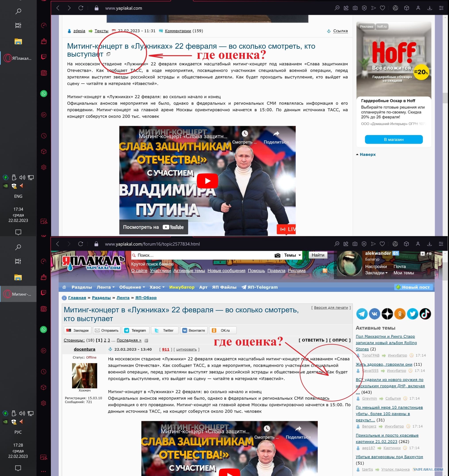Open the player icon in the bottom Opera sidebar
Viewport: 449px width, 476px height.
pos(44,351)
